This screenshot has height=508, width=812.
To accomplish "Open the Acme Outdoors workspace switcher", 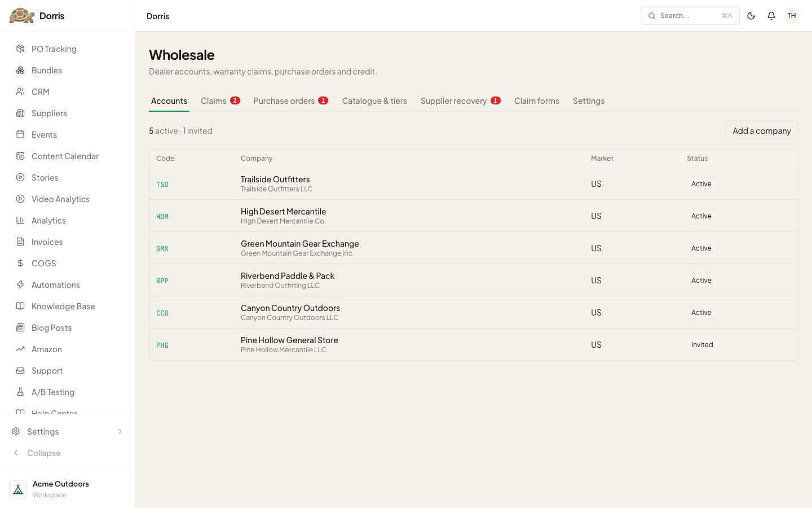I will tap(68, 489).
